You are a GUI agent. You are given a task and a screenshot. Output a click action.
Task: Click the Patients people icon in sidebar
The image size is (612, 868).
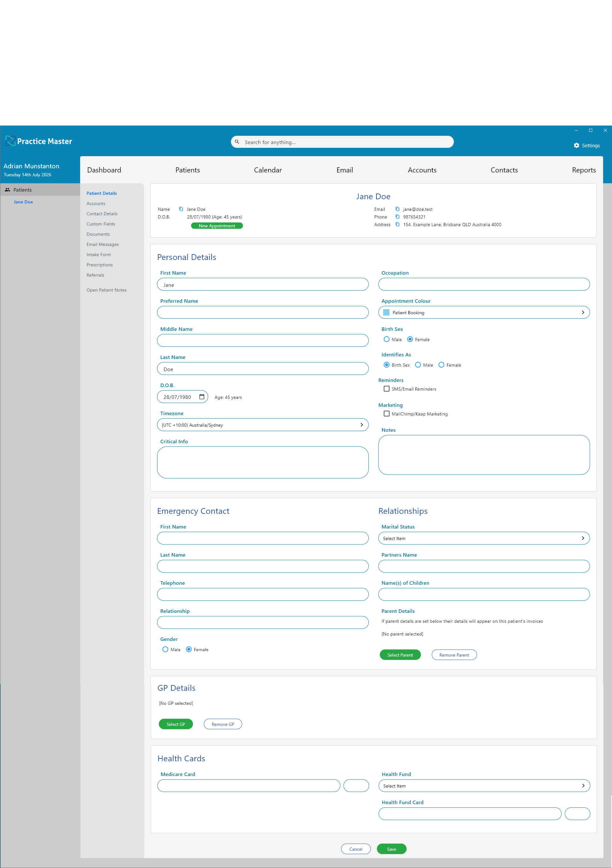[7, 190]
